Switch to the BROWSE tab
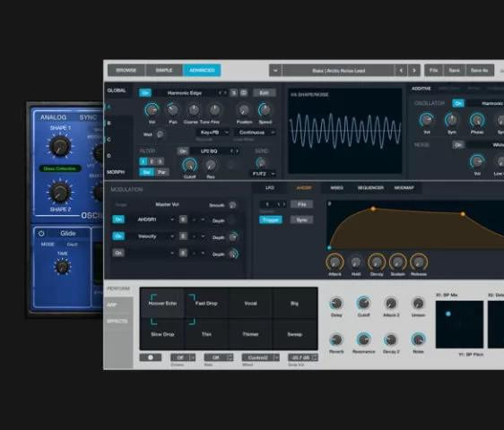 (x=126, y=70)
